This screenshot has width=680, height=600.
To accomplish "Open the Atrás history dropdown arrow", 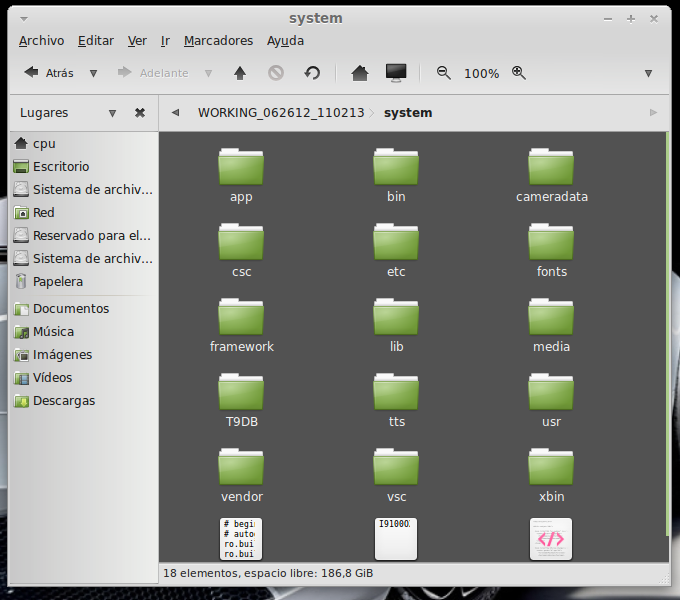I will [x=93, y=73].
